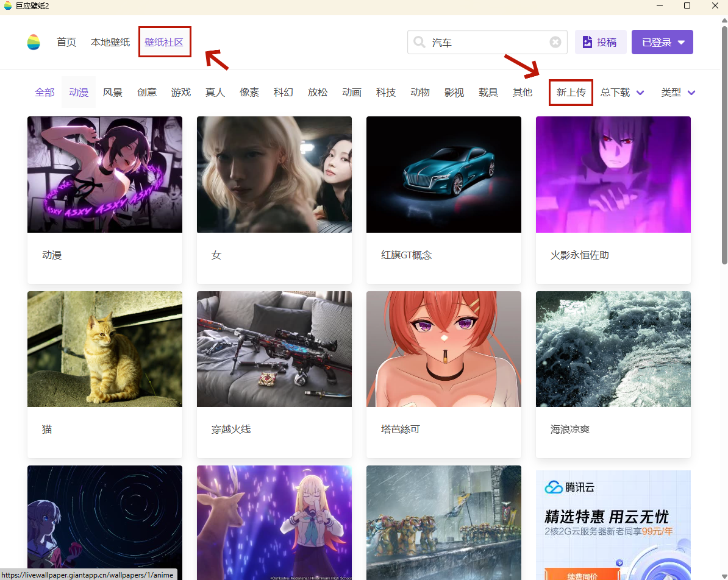Sort wallpapers by 新上传
The height and width of the screenshot is (580, 728).
tap(571, 93)
